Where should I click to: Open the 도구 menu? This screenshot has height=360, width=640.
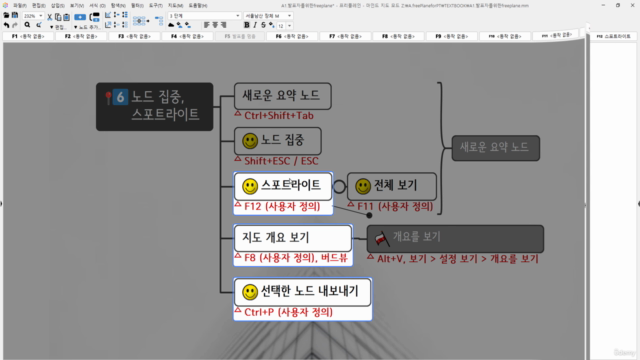[156, 6]
